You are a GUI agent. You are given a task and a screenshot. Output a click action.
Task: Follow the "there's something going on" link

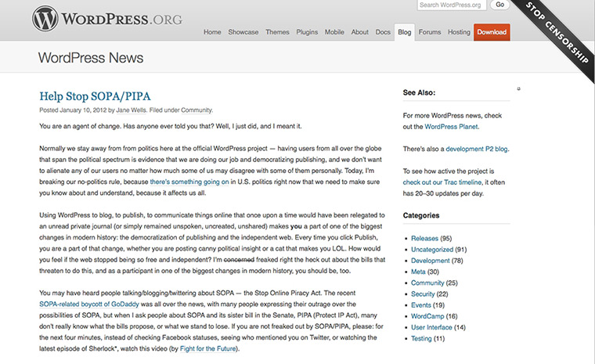(189, 182)
